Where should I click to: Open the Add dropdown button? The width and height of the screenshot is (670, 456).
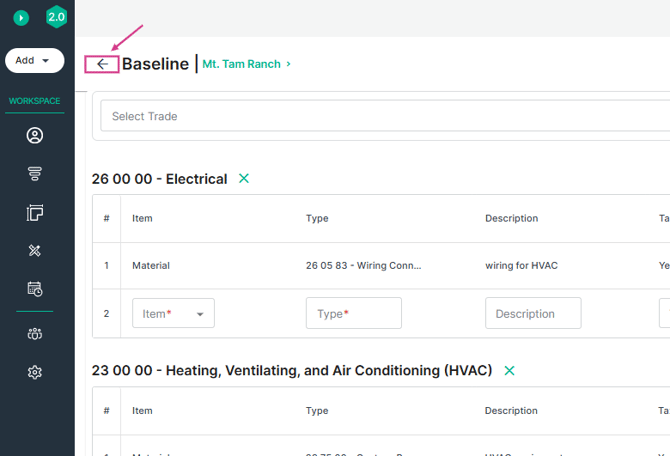[x=35, y=60]
